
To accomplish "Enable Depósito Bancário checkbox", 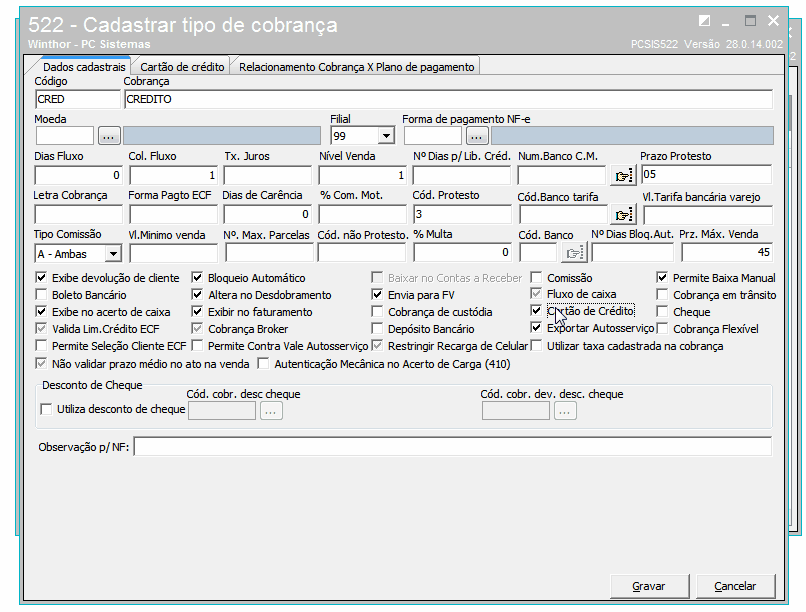I will click(377, 329).
